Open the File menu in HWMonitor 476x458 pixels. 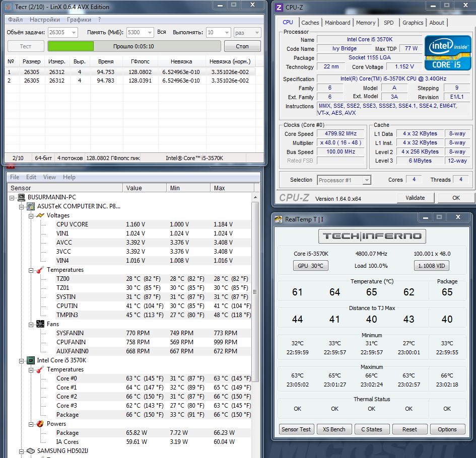tap(15, 177)
